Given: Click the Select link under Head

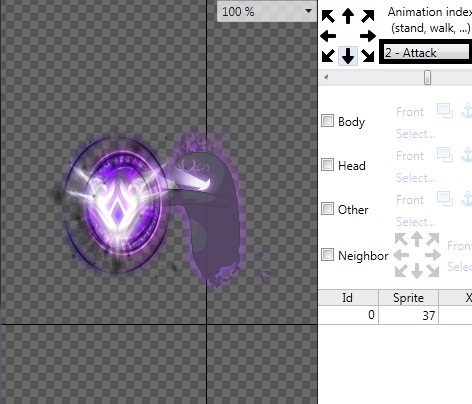Looking at the screenshot, I should [416, 178].
